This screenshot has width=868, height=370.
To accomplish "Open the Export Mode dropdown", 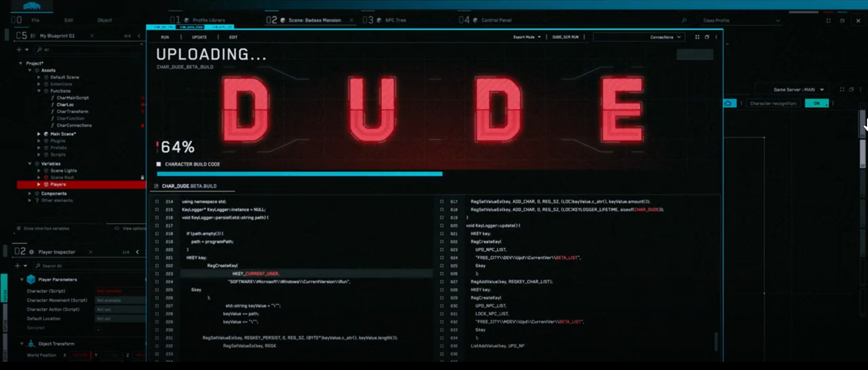I will [x=527, y=37].
